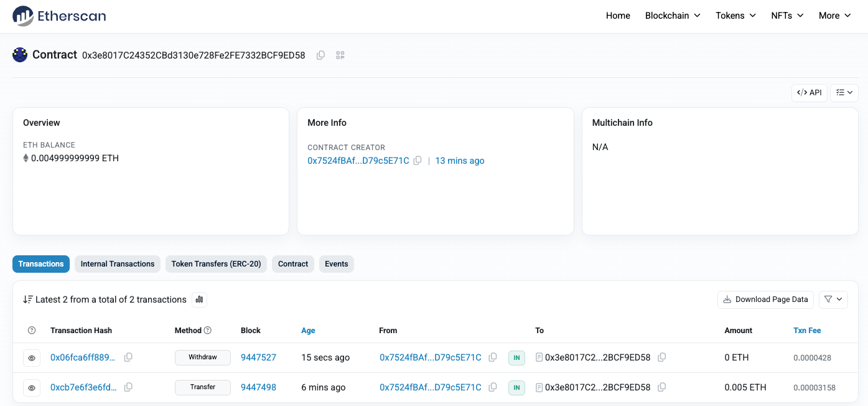
Task: Select the 0.005 ETH amount
Action: [745, 387]
